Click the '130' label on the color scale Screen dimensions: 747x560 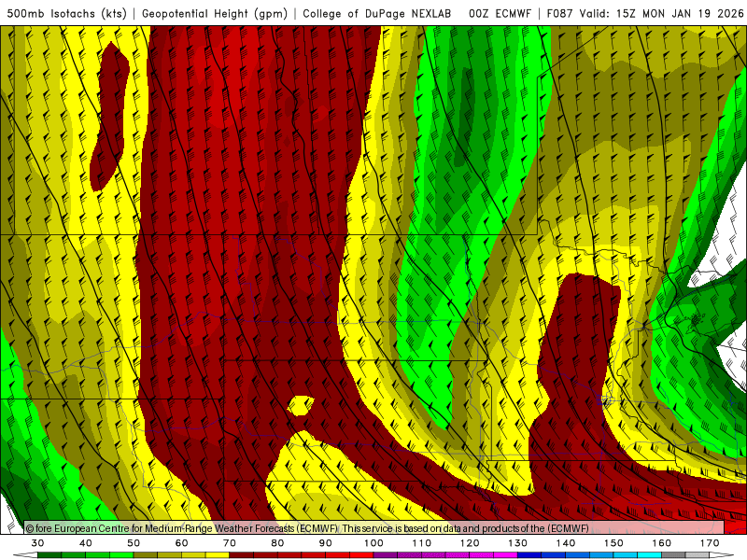[518, 543]
